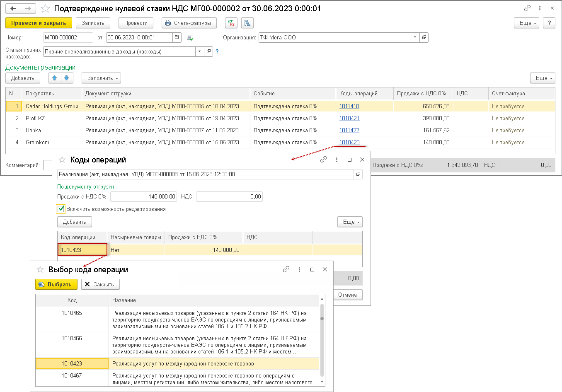
Task: Click Продажи с НДС 0% field in Коды операций
Action: pos(144,196)
